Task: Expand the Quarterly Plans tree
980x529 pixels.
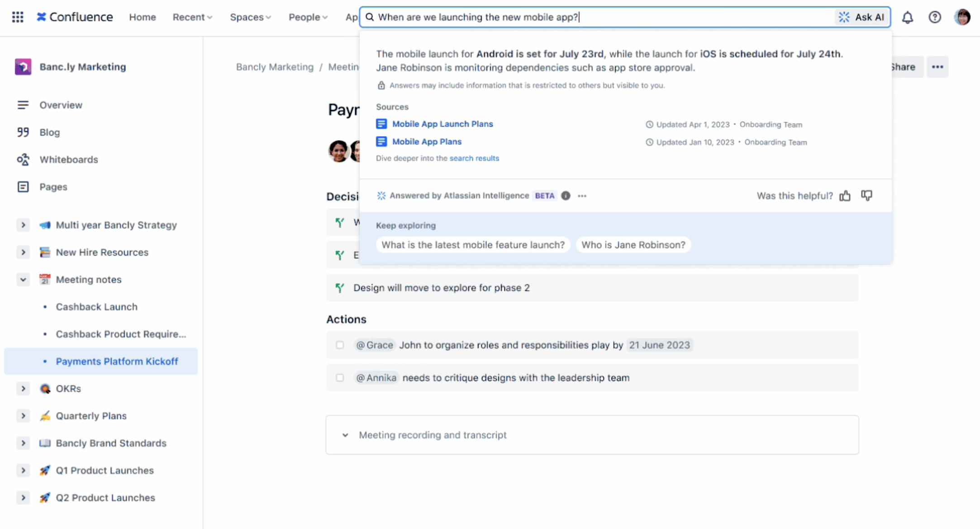Action: pyautogui.click(x=23, y=416)
